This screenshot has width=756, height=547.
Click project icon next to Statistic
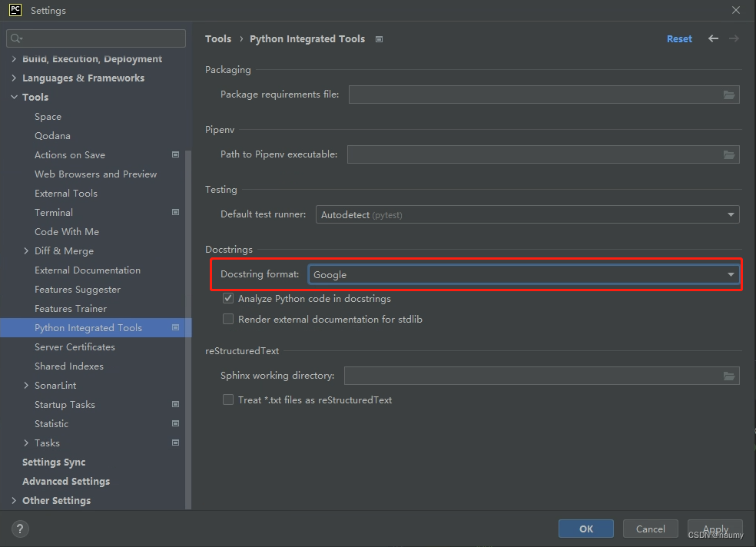coord(175,423)
